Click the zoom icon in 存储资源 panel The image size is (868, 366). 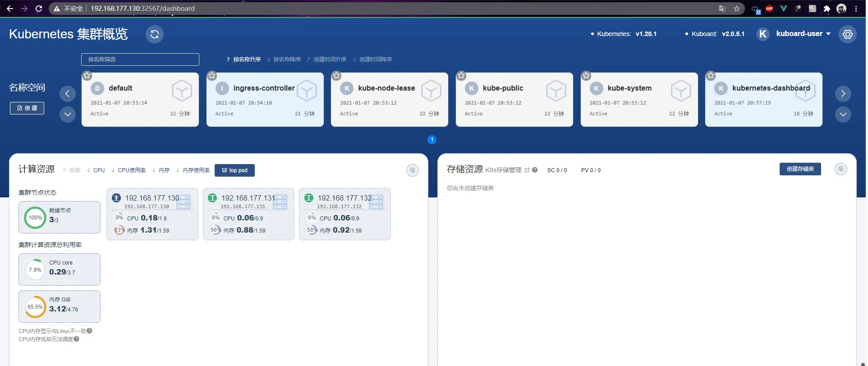840,169
